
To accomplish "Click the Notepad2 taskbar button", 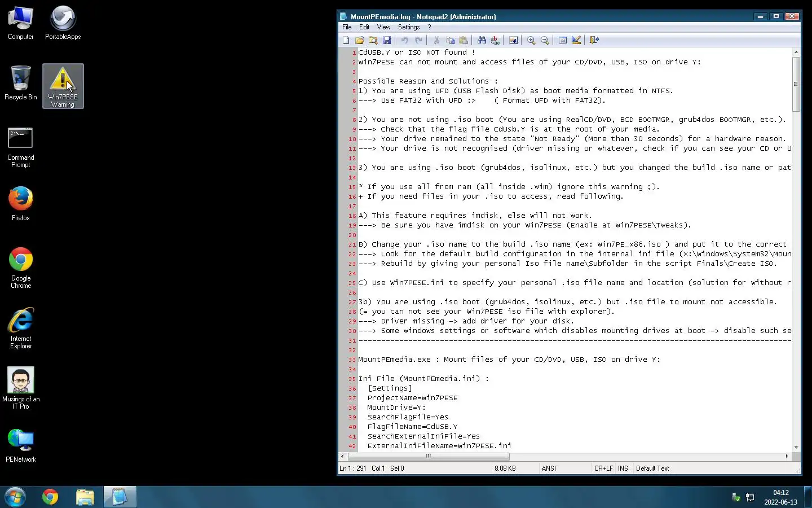I will (x=120, y=497).
